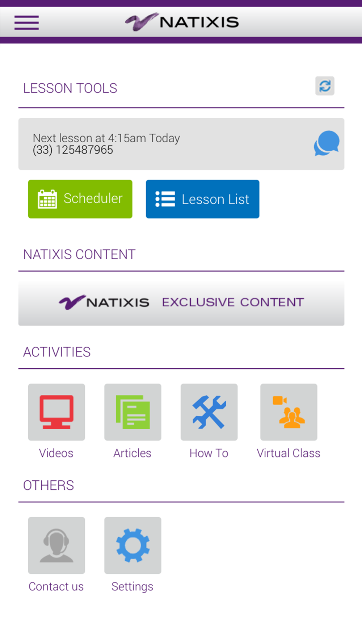The height and width of the screenshot is (644, 362).
Task: Open the Natixis Exclusive Content banner
Action: point(181,302)
